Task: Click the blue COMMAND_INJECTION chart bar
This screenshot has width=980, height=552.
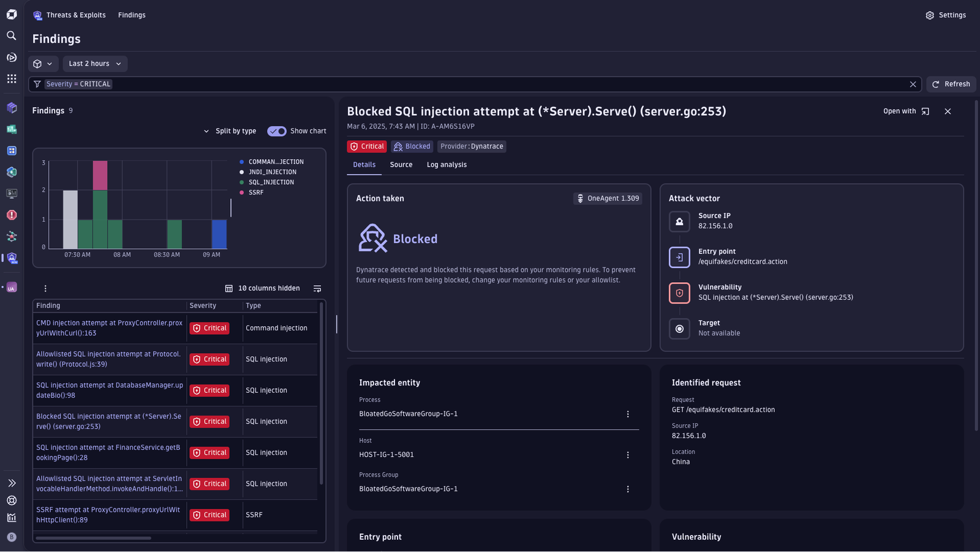Action: (219, 234)
